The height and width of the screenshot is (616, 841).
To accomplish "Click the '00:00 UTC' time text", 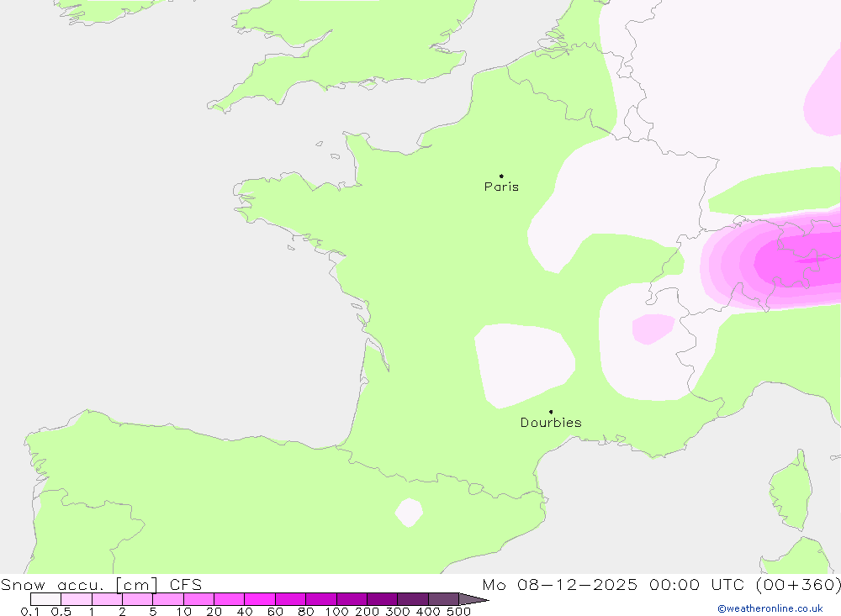I will click(x=696, y=584).
